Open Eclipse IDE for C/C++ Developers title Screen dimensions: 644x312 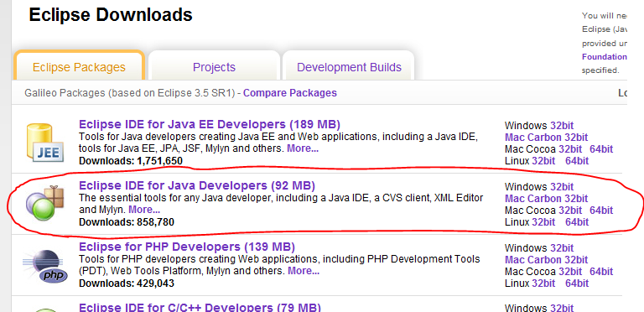200,307
